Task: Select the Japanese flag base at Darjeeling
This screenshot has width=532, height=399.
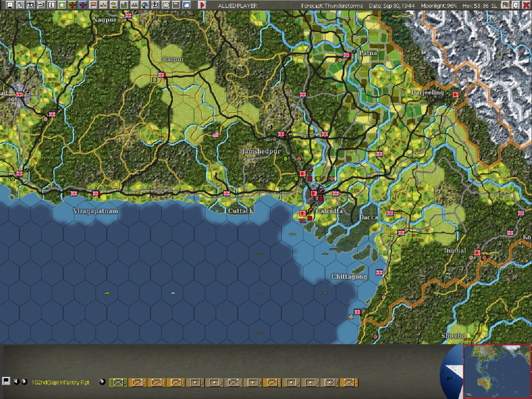Action: pyautogui.click(x=456, y=94)
